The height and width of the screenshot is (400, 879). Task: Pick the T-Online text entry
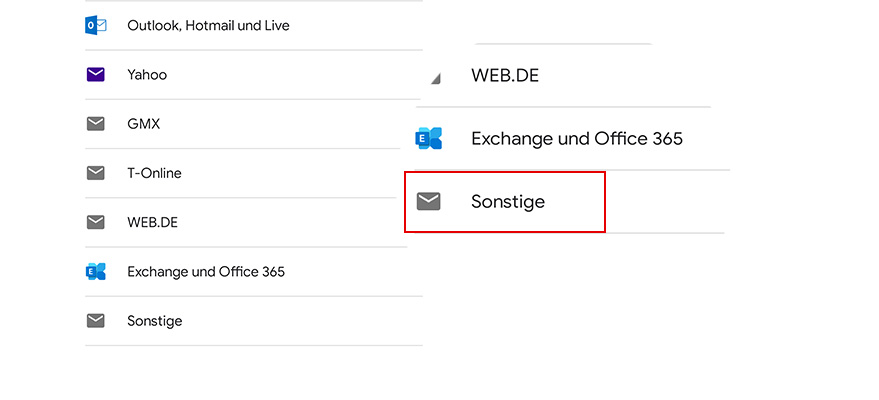coord(154,173)
